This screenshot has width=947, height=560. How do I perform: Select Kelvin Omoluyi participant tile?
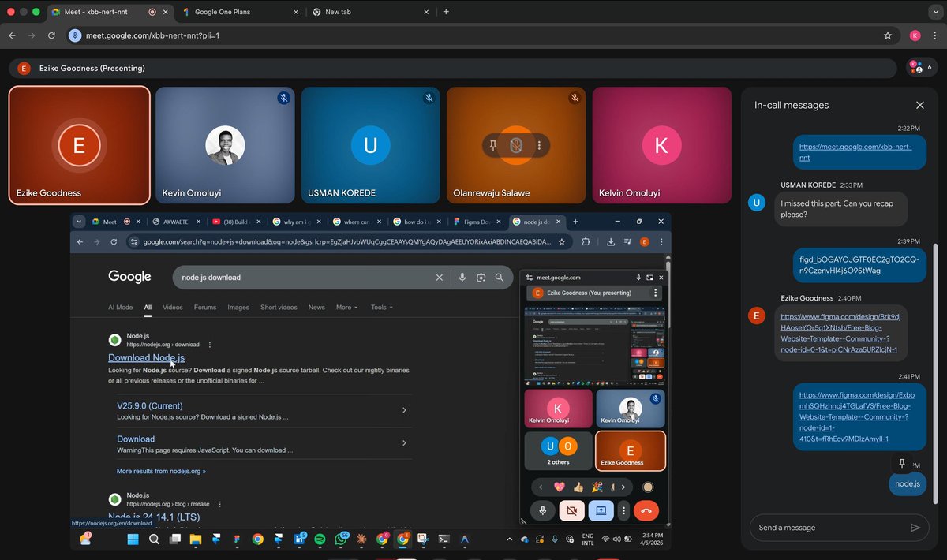(661, 145)
